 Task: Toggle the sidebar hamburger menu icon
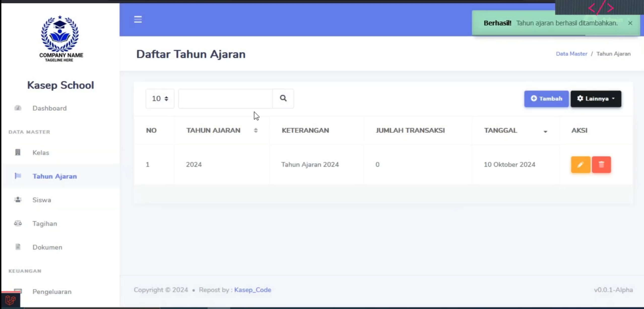click(x=138, y=19)
